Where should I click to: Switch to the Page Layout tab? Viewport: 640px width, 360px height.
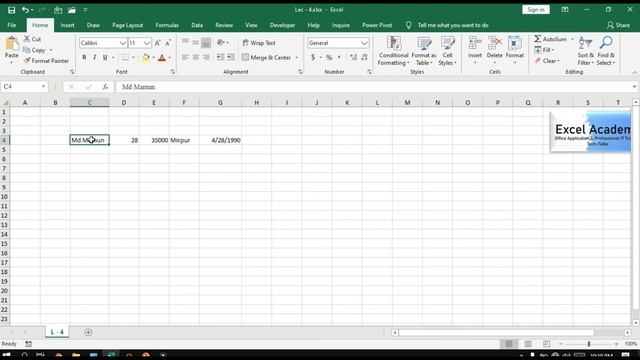click(x=127, y=25)
